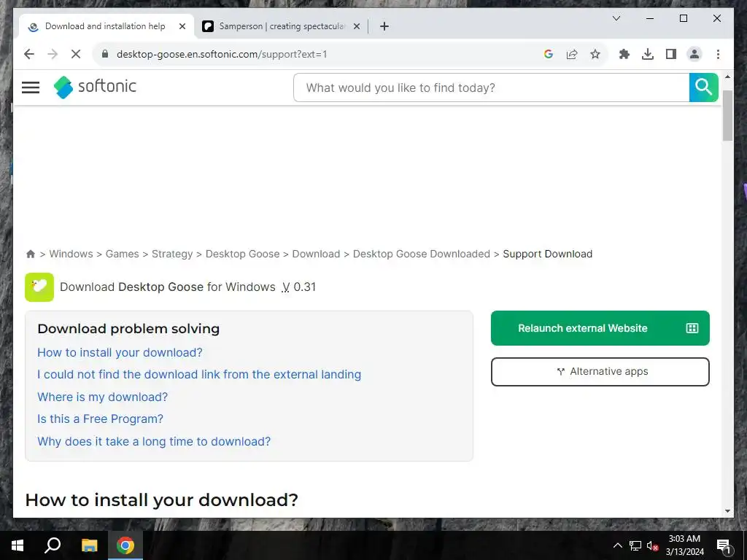Click the version 0.31 label
The image size is (747, 560).
(x=298, y=287)
